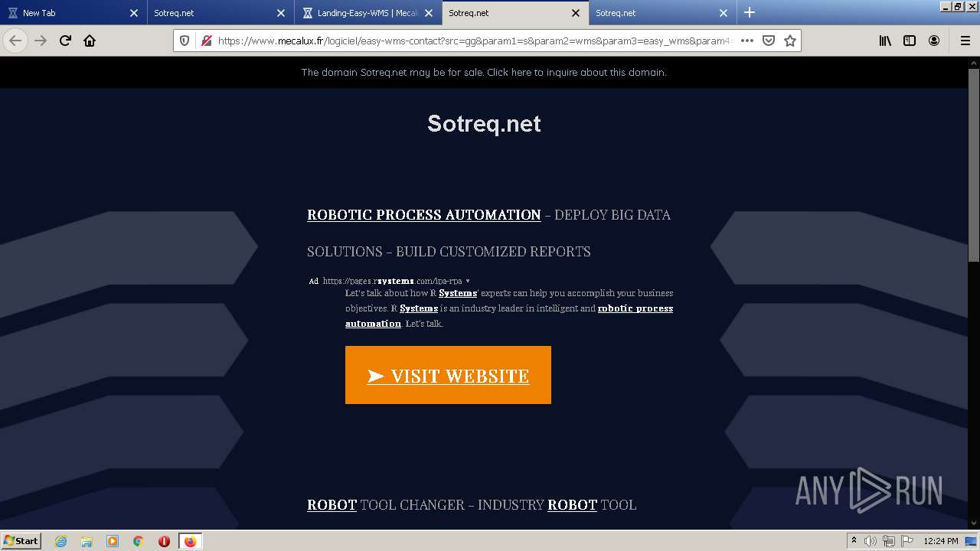Go back using the browser back arrow
The width and height of the screenshot is (980, 551).
(x=15, y=41)
